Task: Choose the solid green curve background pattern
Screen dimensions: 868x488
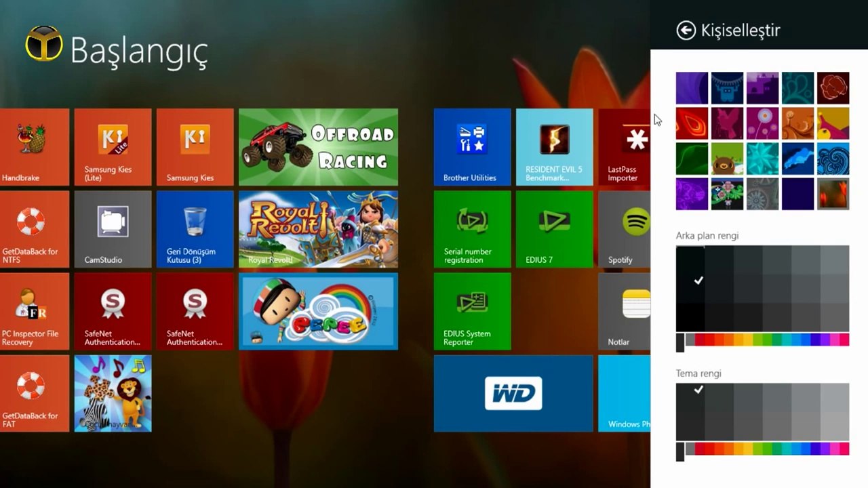Action: coord(692,159)
